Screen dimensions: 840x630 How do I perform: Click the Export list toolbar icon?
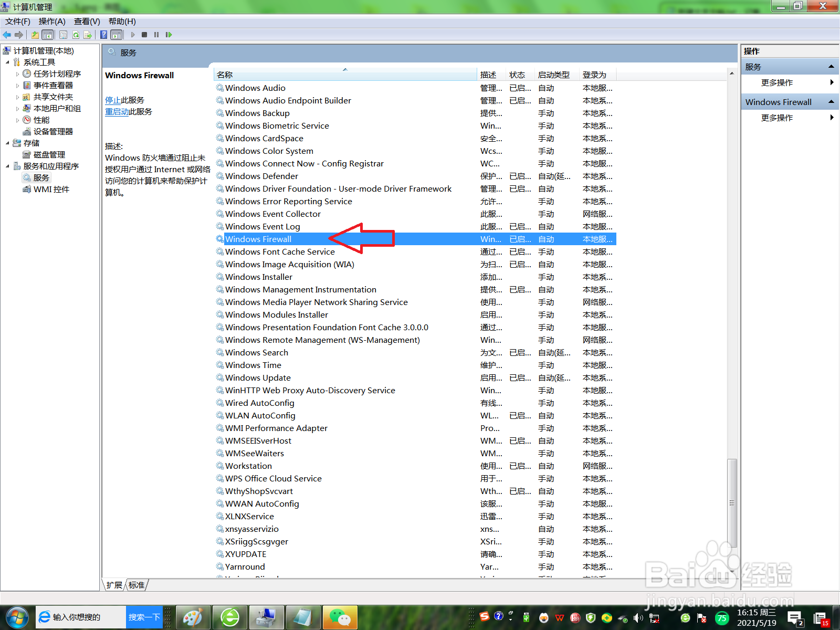88,35
